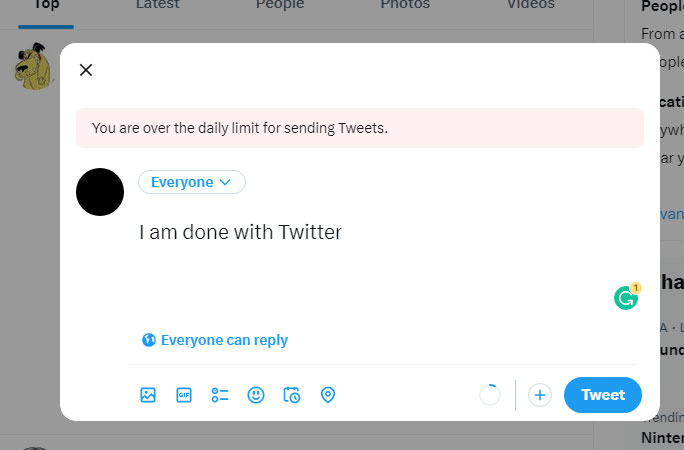Click the cartoon dog avatar in the background feed
Viewport: 684px width, 450px height.
click(x=33, y=66)
